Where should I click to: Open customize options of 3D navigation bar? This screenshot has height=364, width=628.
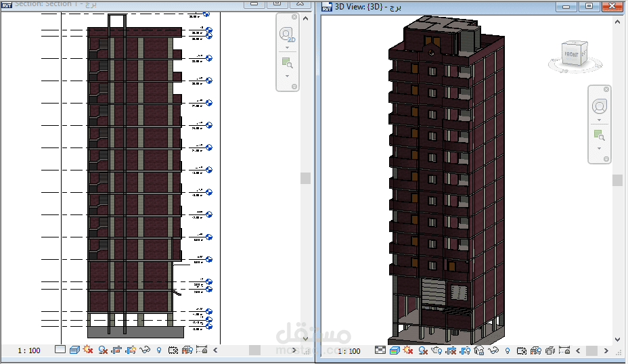pos(606,159)
